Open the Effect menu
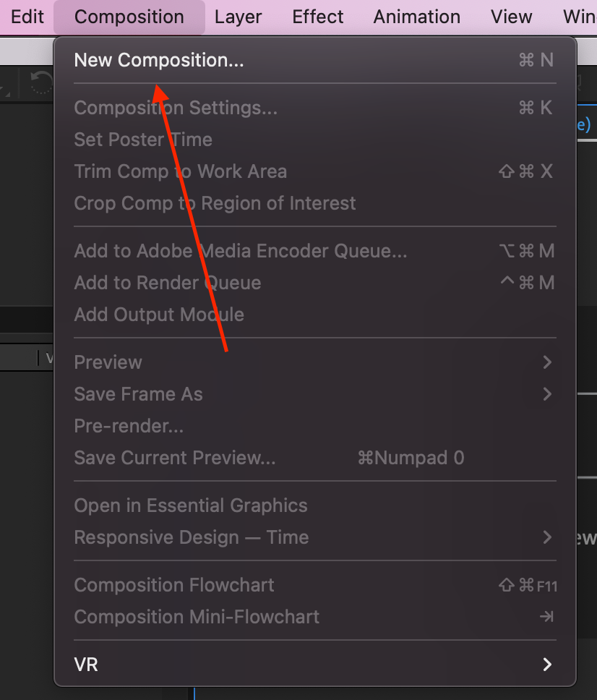597x700 pixels. (318, 17)
